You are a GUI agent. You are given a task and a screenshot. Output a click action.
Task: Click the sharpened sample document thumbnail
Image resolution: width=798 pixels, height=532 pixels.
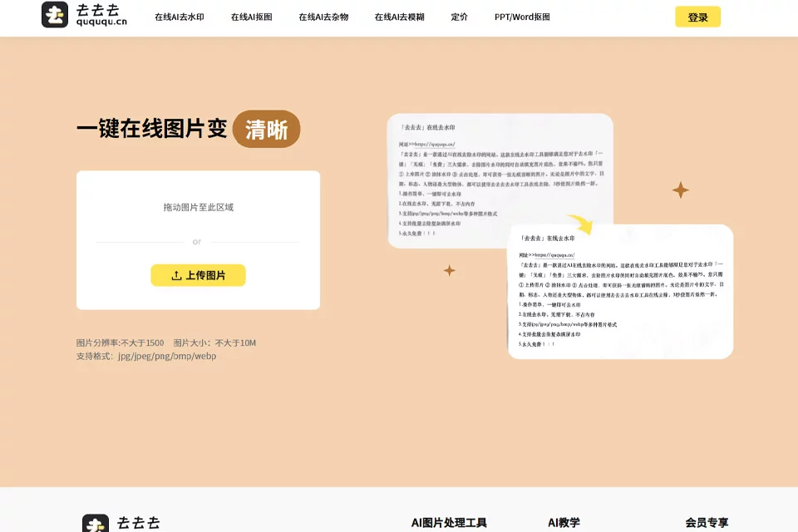coord(620,292)
